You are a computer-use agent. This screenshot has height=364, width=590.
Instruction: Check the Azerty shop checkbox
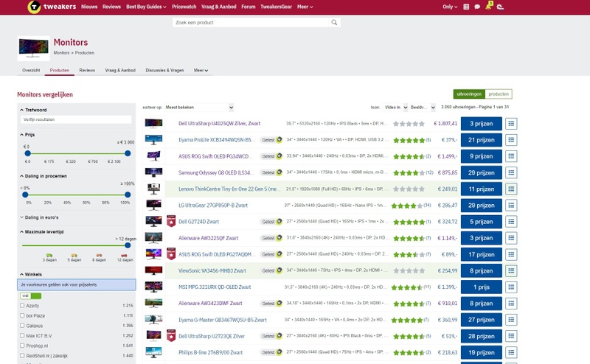(x=22, y=305)
